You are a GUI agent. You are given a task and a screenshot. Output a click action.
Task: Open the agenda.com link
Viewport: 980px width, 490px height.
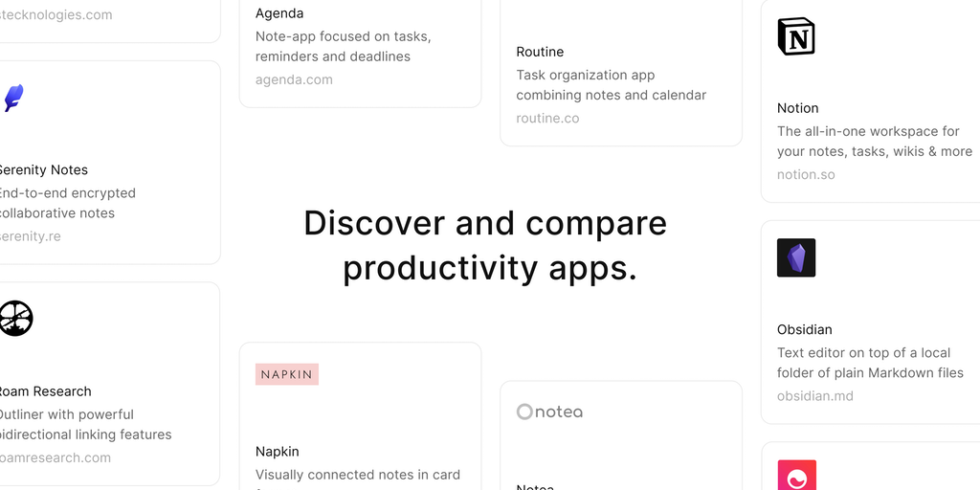tap(294, 79)
